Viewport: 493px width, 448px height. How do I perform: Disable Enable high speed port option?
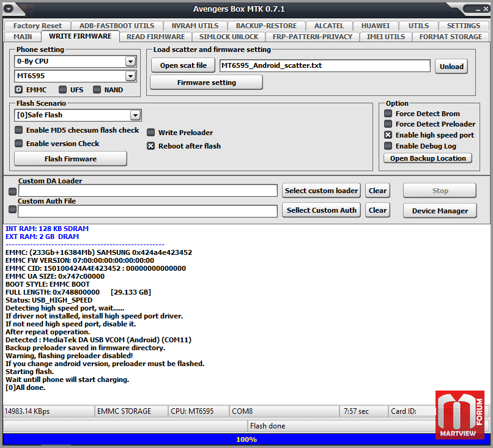point(388,135)
